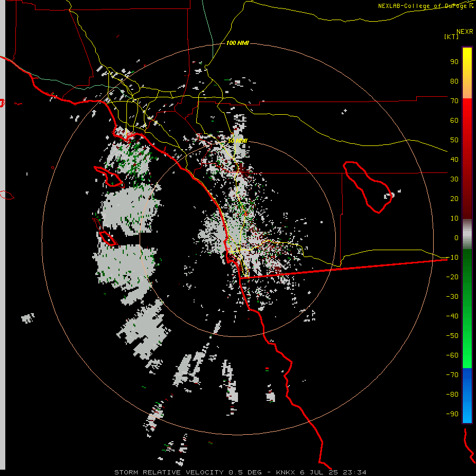The image size is (476, 476).
Task: Click the Storm Relative Velocity caption at bottom
Action: tap(240, 472)
